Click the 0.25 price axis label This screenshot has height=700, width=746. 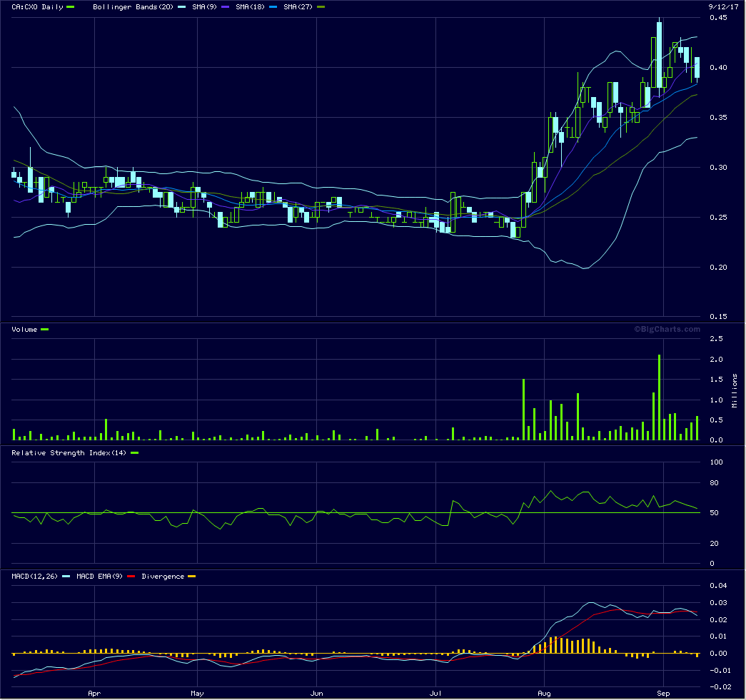pyautogui.click(x=718, y=218)
